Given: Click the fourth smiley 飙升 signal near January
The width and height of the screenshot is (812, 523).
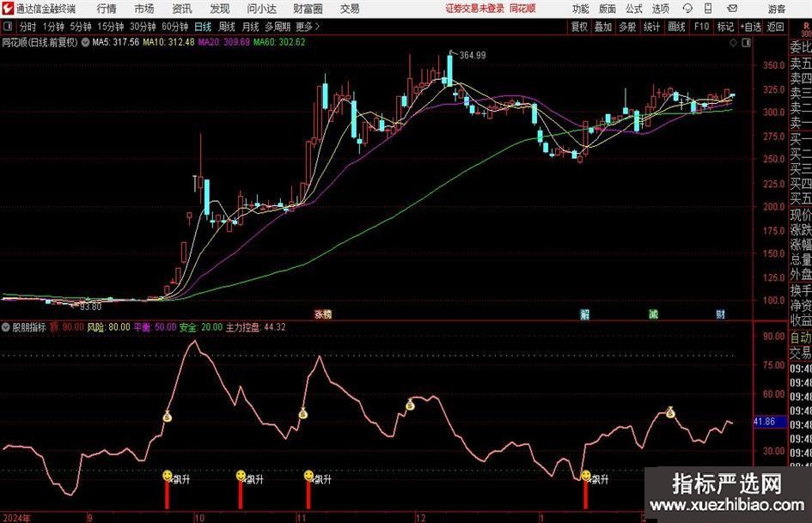Looking at the screenshot, I should (x=586, y=475).
